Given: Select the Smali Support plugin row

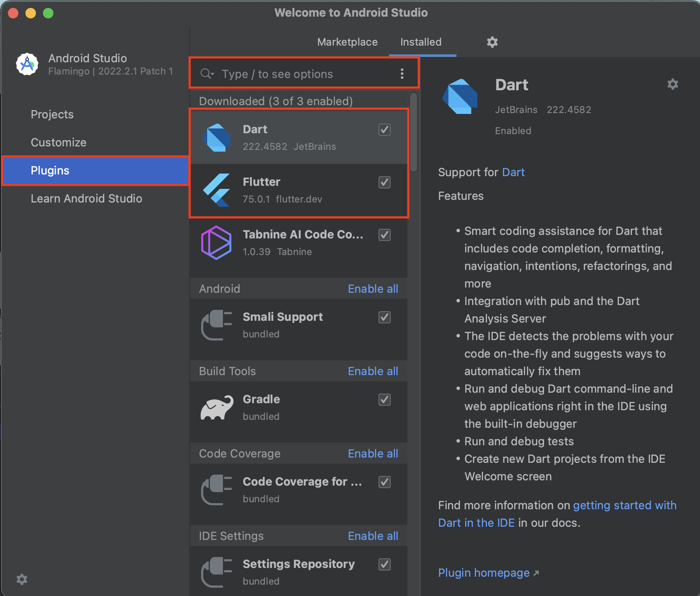Looking at the screenshot, I should click(299, 325).
